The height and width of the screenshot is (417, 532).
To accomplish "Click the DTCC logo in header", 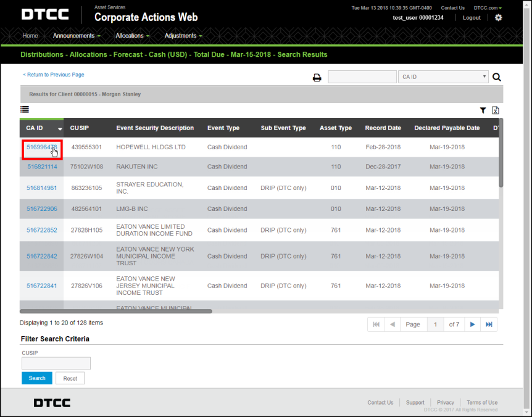I will point(45,15).
